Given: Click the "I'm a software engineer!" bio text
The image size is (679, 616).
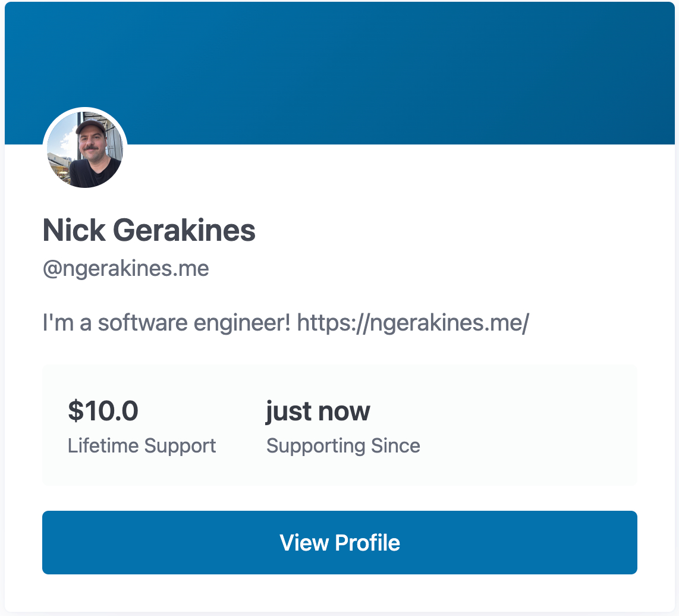Looking at the screenshot, I should point(166,323).
